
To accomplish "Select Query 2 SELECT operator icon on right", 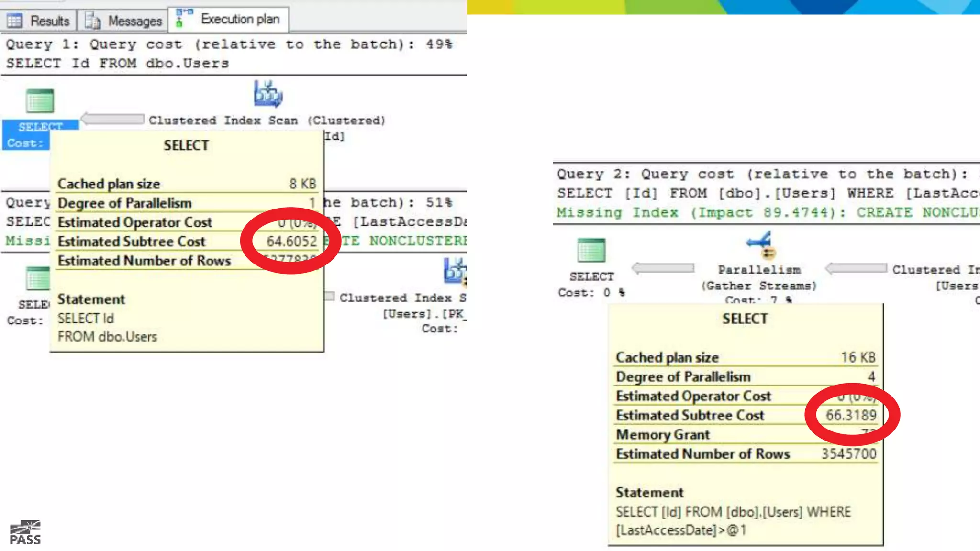I will pos(591,250).
